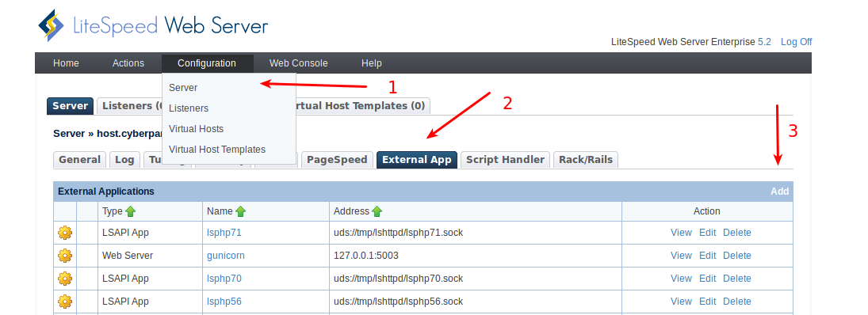Click the gunicorn address 127.0.0.1:5003
Image resolution: width=868 pixels, height=315 pixels.
(366, 256)
